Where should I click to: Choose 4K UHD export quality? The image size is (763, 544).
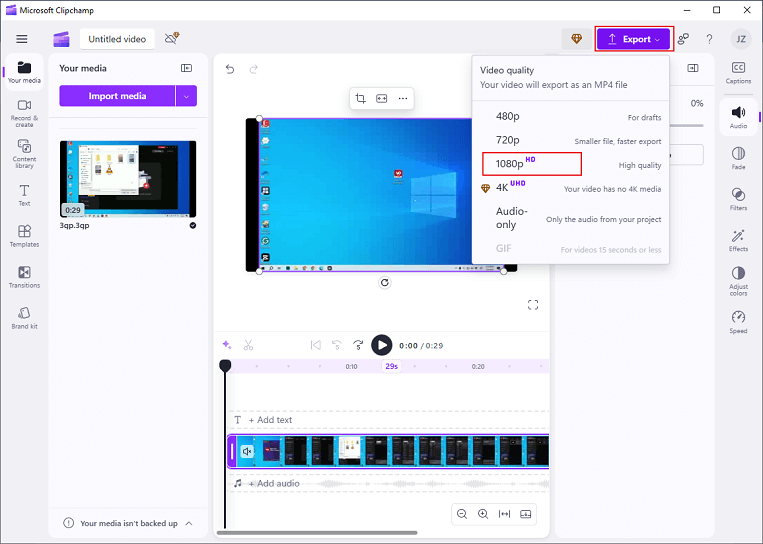pyautogui.click(x=570, y=188)
